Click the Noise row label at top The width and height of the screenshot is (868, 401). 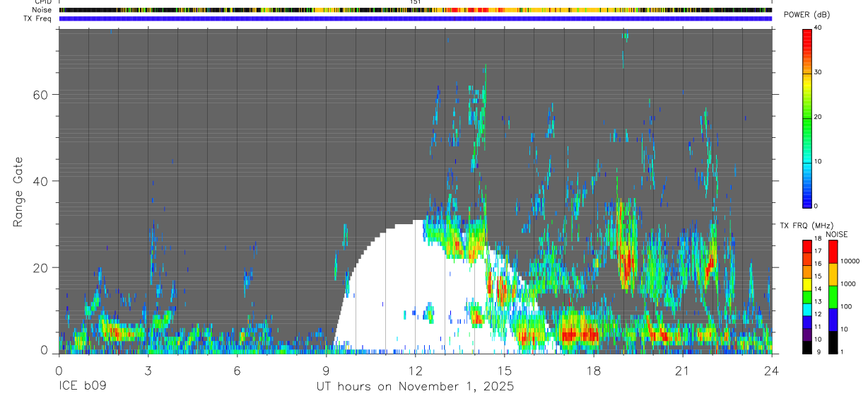coord(42,10)
